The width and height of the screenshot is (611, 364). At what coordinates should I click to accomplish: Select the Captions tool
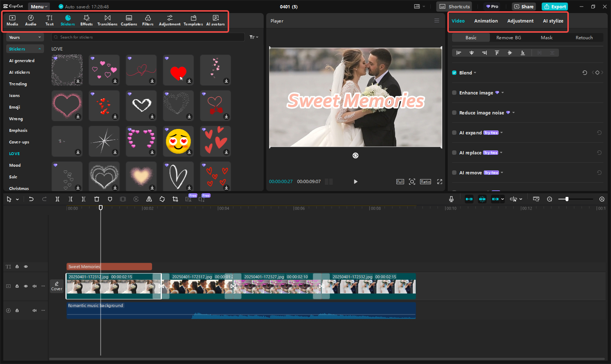click(129, 20)
